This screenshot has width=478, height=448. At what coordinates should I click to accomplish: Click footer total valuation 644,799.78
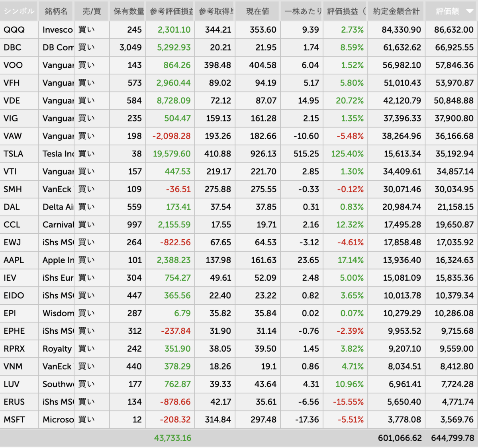click(453, 438)
